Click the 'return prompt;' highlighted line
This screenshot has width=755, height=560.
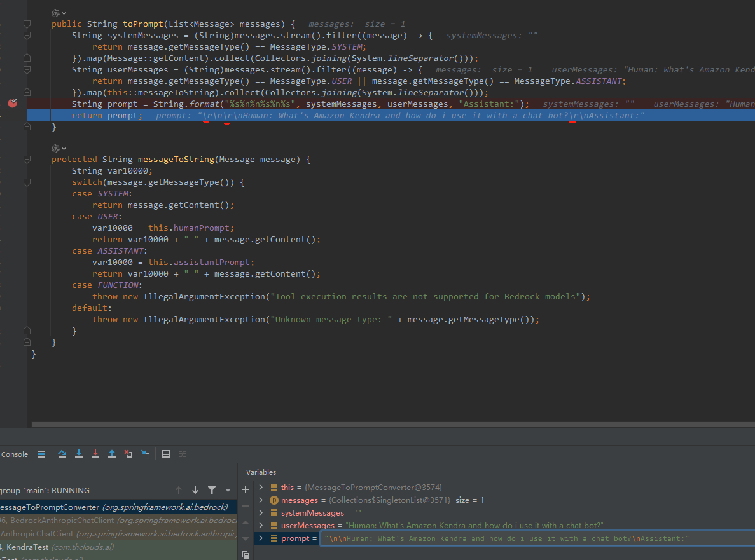click(x=391, y=116)
